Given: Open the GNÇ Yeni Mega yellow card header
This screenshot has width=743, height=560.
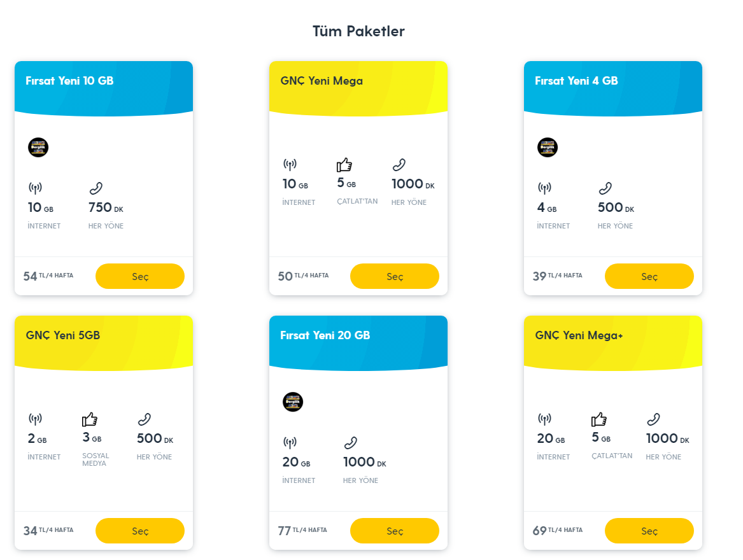Looking at the screenshot, I should coord(358,86).
